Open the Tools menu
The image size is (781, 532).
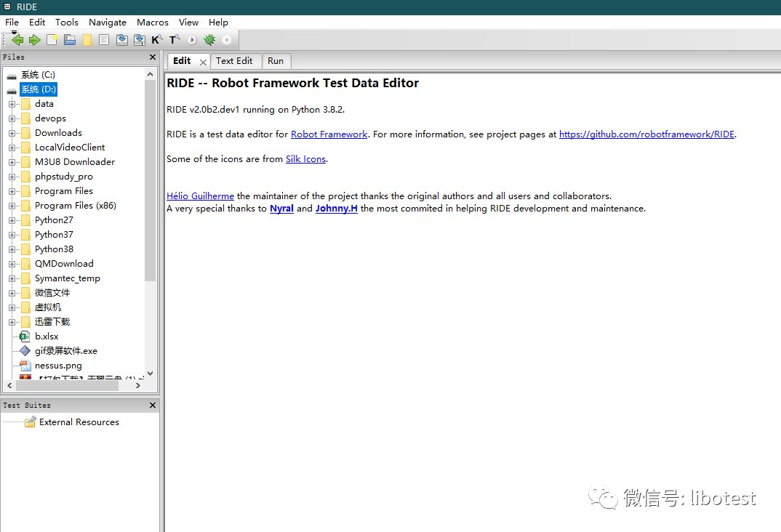pyautogui.click(x=67, y=23)
